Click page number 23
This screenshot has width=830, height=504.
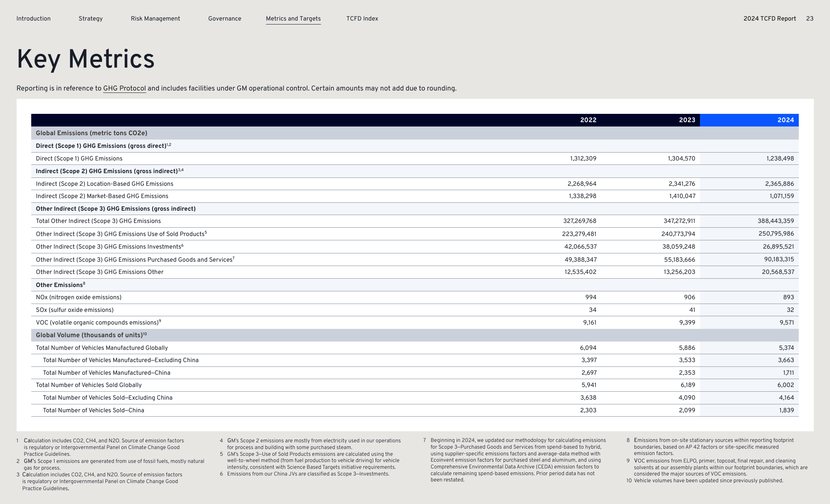click(x=810, y=19)
